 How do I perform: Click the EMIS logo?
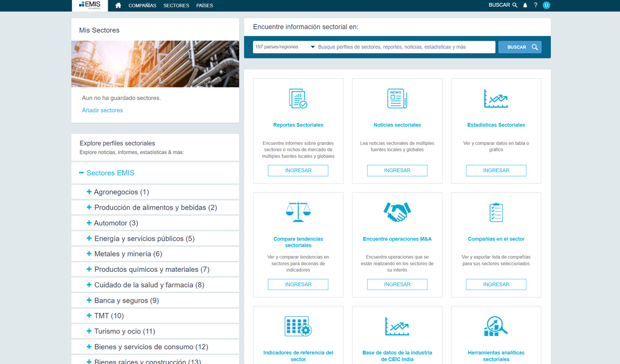coord(90,5)
